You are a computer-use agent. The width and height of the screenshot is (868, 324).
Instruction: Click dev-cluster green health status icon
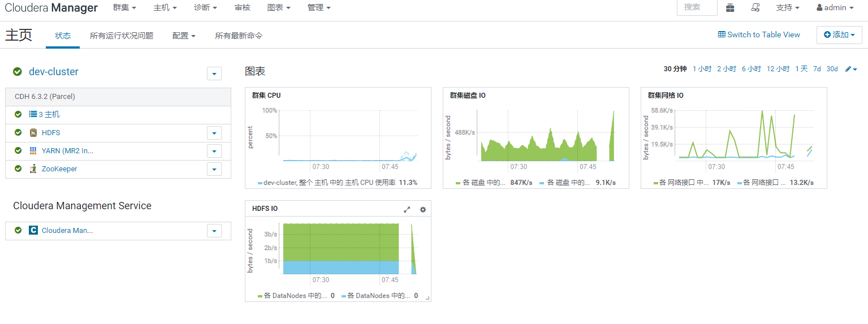[18, 72]
